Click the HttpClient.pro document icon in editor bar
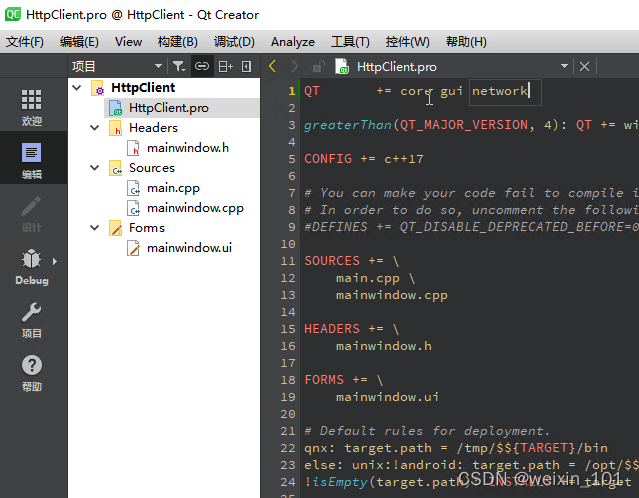639x498 pixels. [x=342, y=66]
